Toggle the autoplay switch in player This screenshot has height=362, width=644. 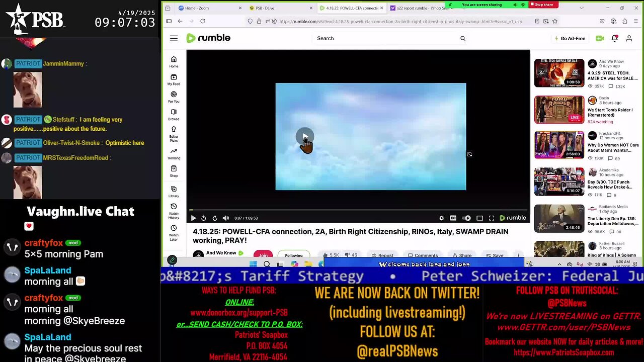[x=466, y=218]
